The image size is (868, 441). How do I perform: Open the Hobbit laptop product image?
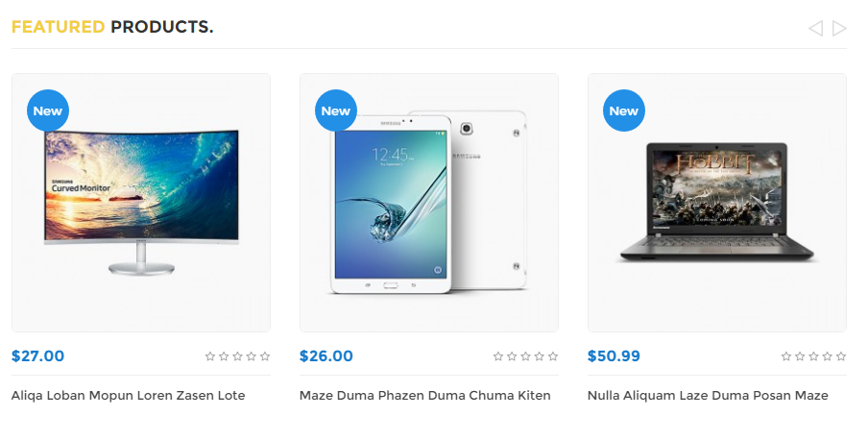pos(717,203)
